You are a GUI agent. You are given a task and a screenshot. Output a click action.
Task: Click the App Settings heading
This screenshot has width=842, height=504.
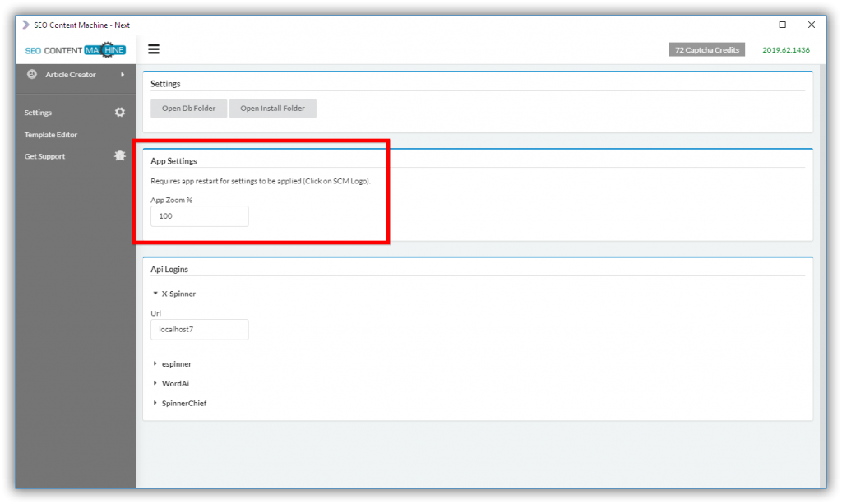point(173,160)
